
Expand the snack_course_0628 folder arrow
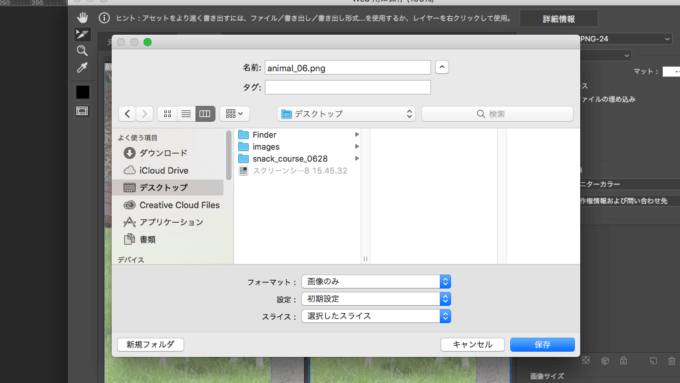coord(356,159)
